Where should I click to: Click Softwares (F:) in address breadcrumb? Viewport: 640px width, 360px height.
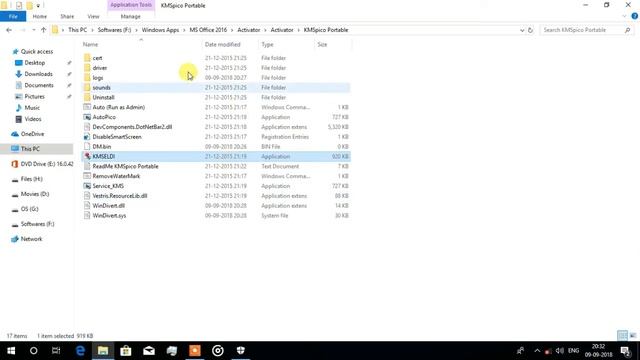114,30
